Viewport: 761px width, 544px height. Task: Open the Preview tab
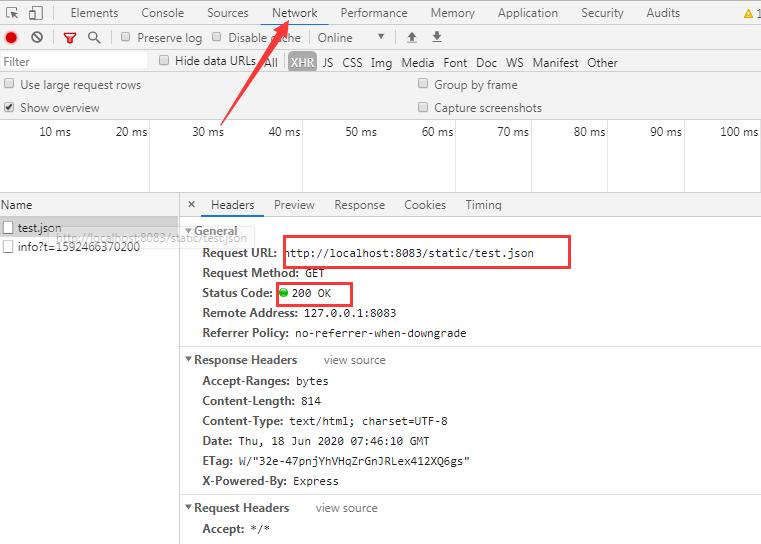point(294,205)
